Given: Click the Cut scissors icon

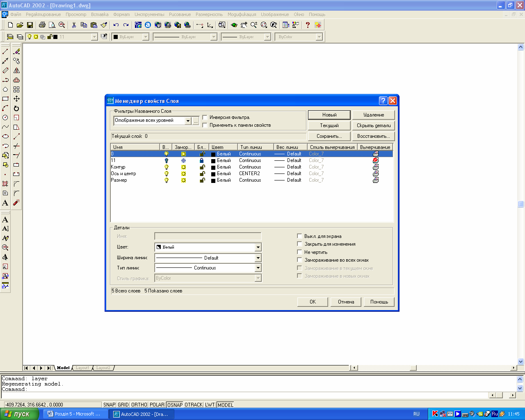Looking at the screenshot, I should click(74, 25).
